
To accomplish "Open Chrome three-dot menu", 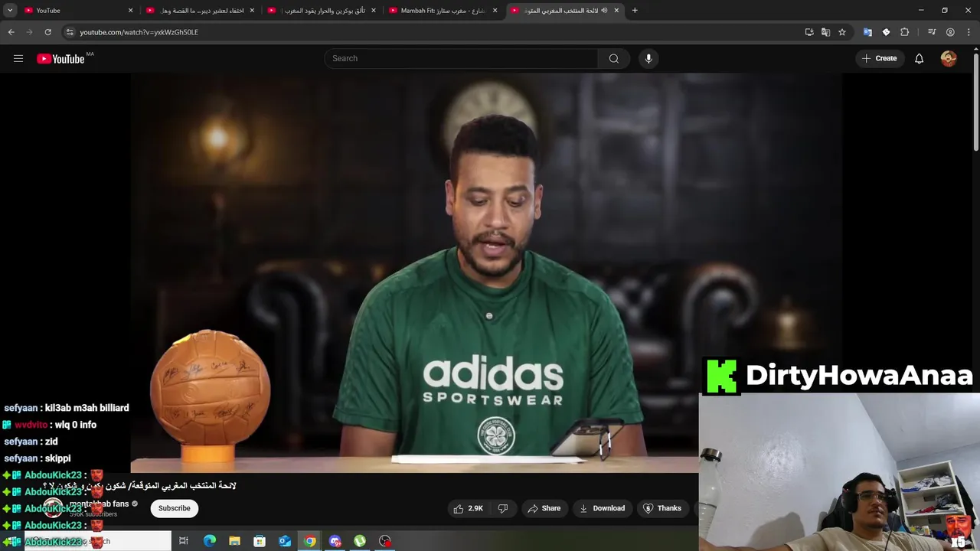I will (x=969, y=32).
